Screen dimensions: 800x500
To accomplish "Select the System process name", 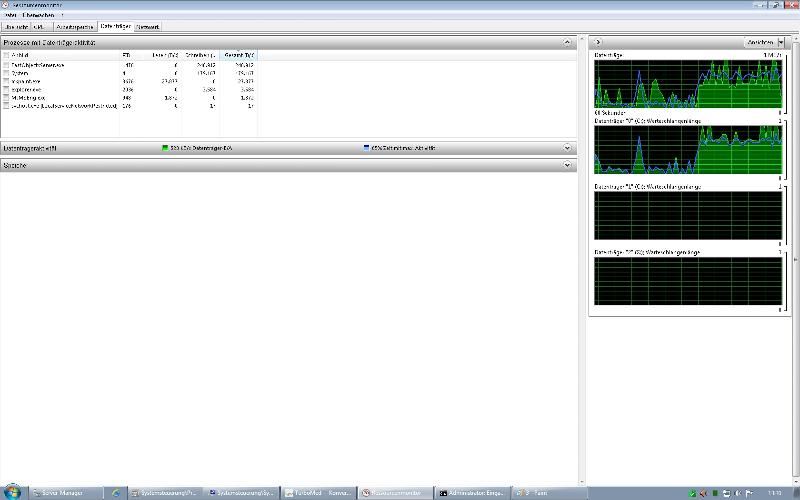I will coord(20,73).
